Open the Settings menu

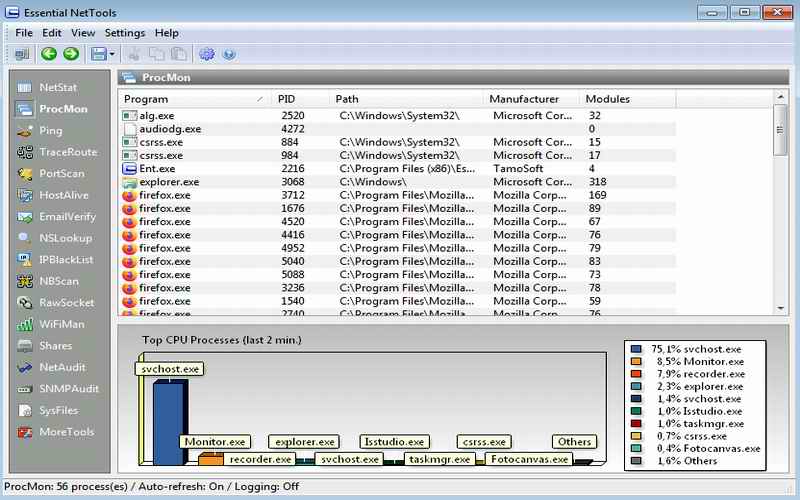pos(125,33)
